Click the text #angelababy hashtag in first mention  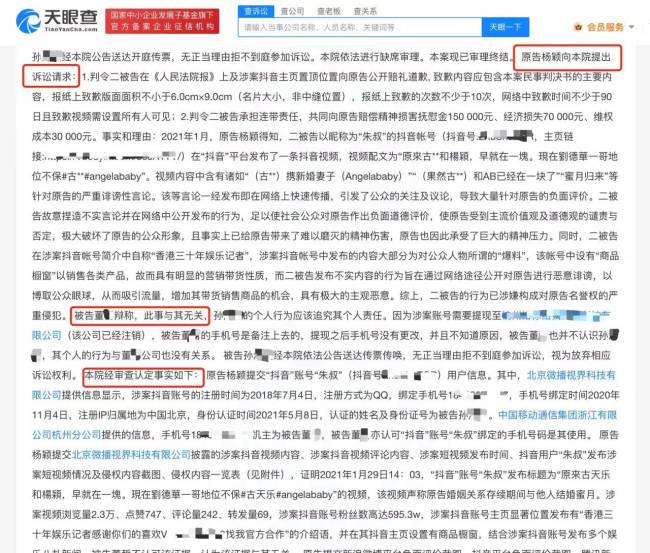[x=112, y=177]
